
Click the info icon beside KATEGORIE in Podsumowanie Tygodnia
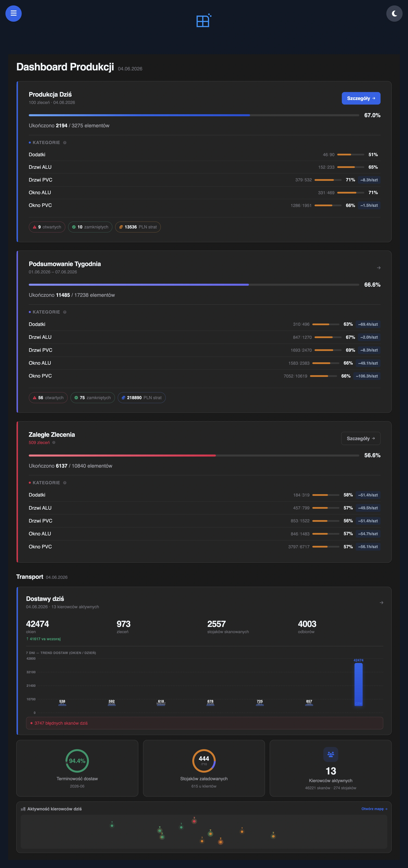[65, 312]
